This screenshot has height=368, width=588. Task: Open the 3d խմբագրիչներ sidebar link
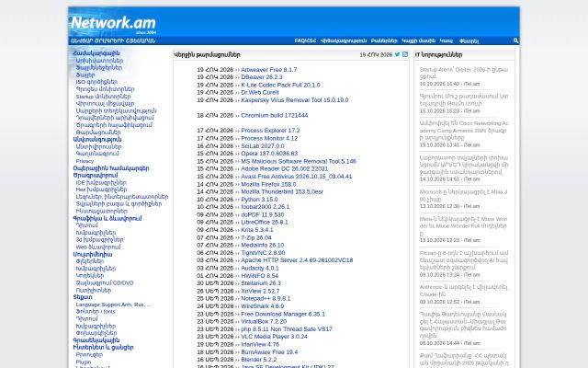pos(99,239)
